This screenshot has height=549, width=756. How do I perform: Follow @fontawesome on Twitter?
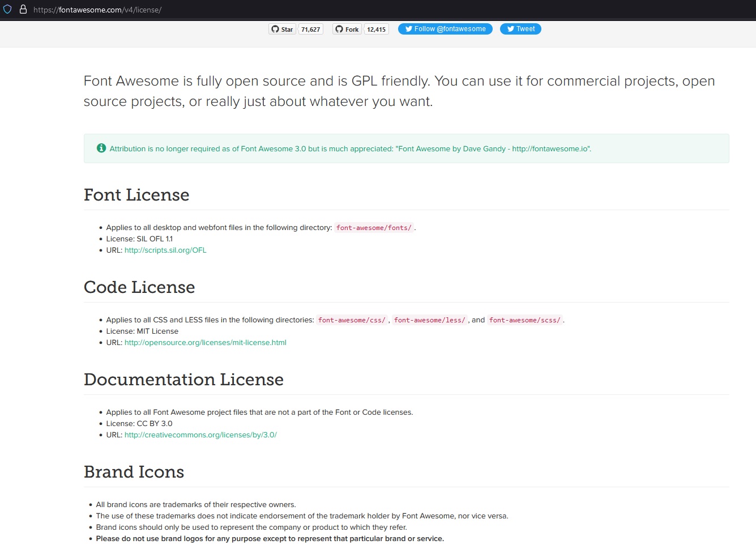click(445, 29)
